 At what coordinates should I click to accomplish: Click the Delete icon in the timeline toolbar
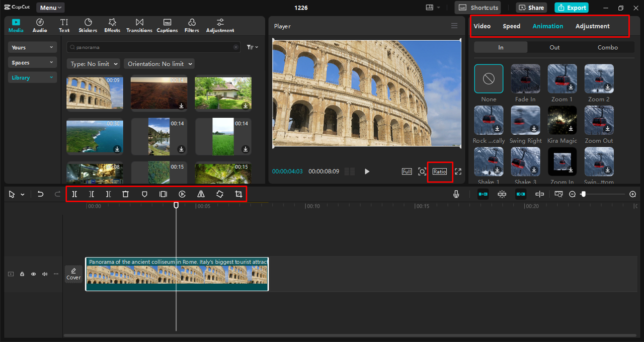[x=125, y=194]
